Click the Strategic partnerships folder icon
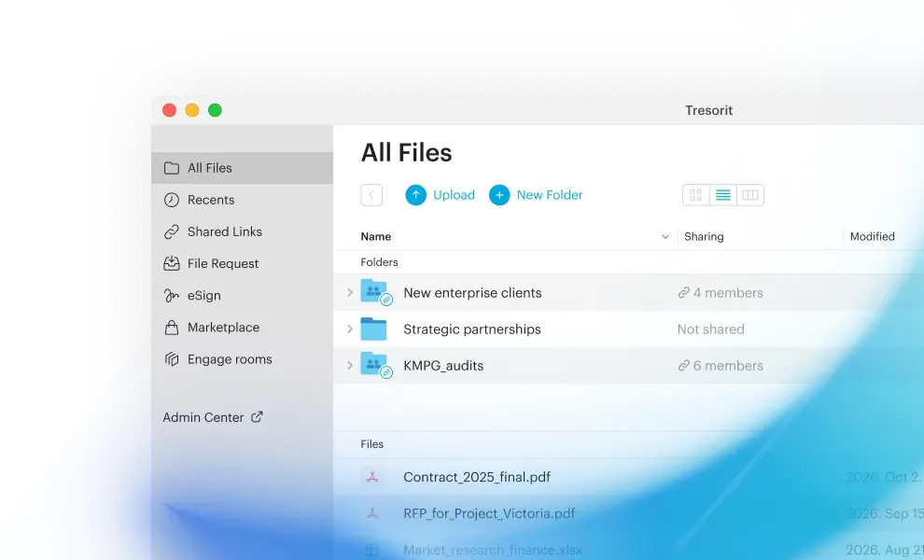The width and height of the screenshot is (924, 560). (x=373, y=329)
